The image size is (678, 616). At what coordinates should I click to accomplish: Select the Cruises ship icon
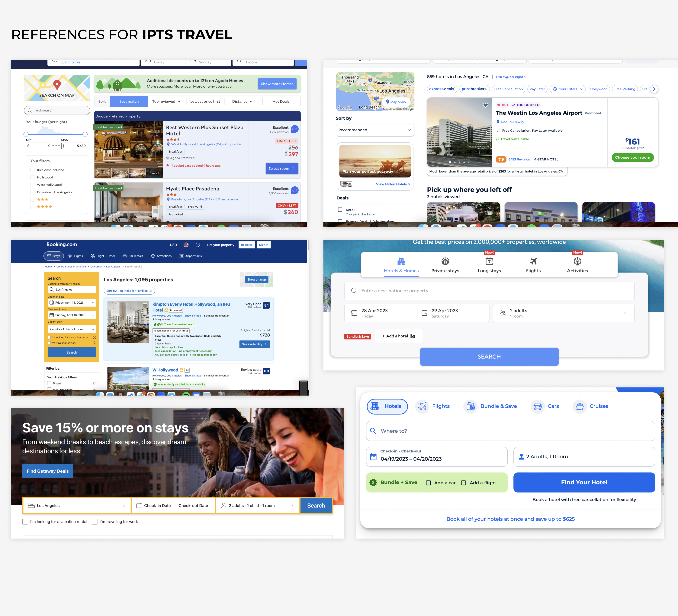(x=580, y=406)
